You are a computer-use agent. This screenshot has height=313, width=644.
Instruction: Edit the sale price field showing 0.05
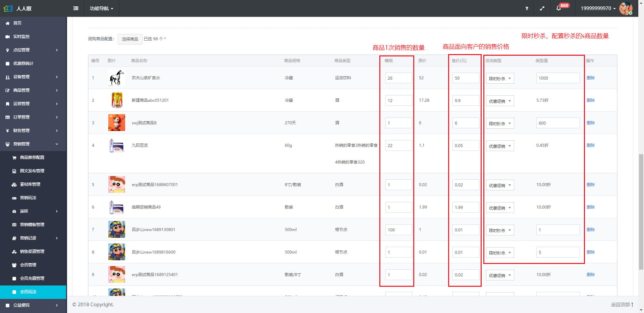tap(466, 145)
